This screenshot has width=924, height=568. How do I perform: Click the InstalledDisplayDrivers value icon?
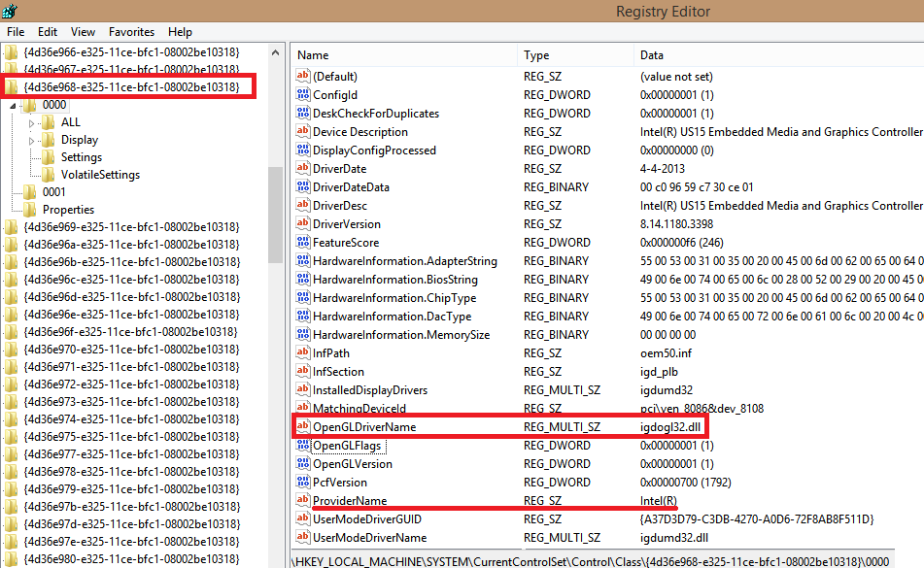pos(303,389)
